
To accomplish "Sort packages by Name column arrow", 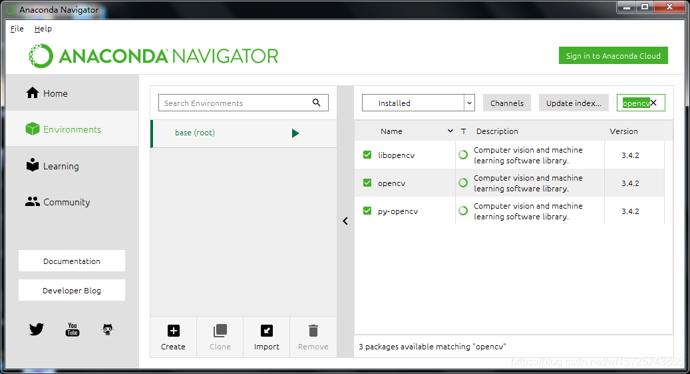I will point(450,131).
